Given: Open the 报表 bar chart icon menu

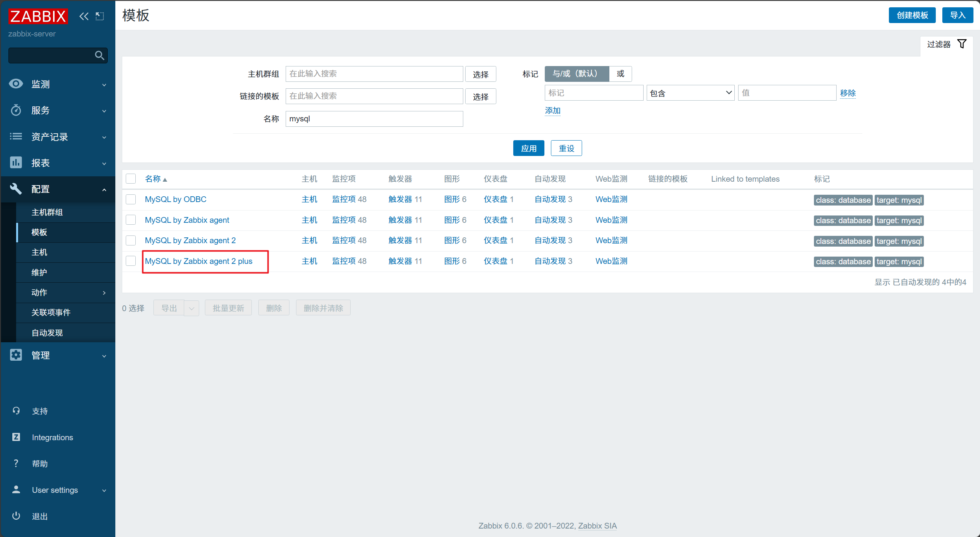Looking at the screenshot, I should tap(16, 162).
